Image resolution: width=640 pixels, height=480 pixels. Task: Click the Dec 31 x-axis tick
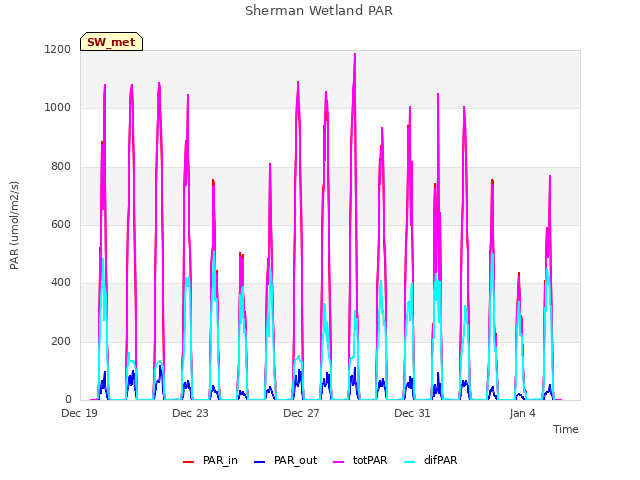coord(412,413)
